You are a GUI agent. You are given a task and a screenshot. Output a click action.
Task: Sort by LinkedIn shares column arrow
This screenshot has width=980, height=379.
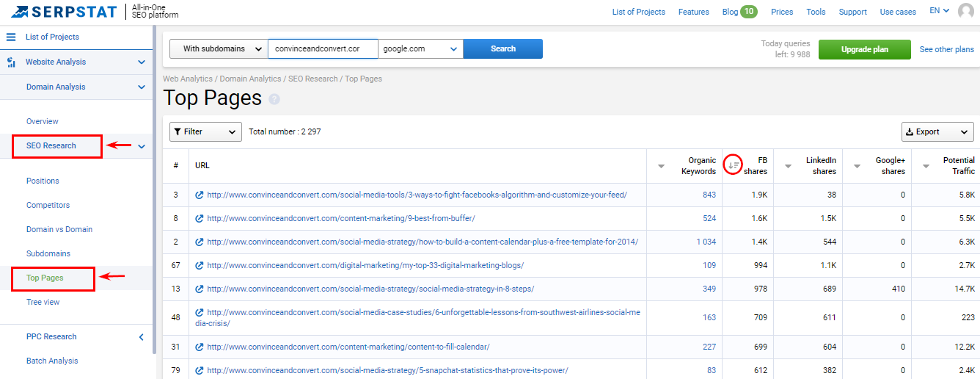click(788, 166)
